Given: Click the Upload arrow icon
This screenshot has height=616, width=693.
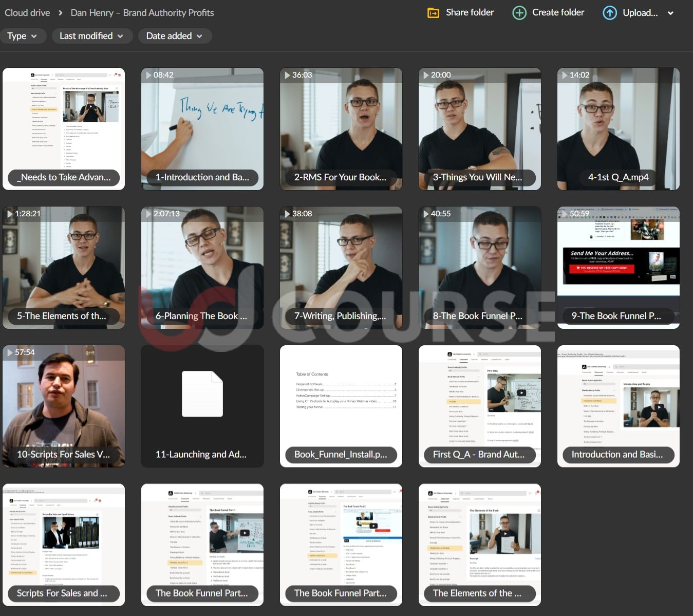Looking at the screenshot, I should pos(609,13).
